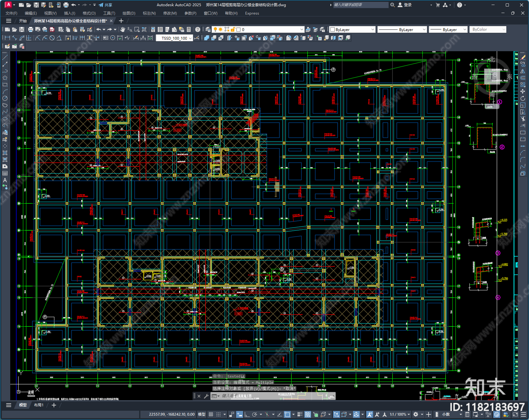Select the Erase tool in right toolbar
The width and height of the screenshot is (529, 420).
click(x=523, y=58)
